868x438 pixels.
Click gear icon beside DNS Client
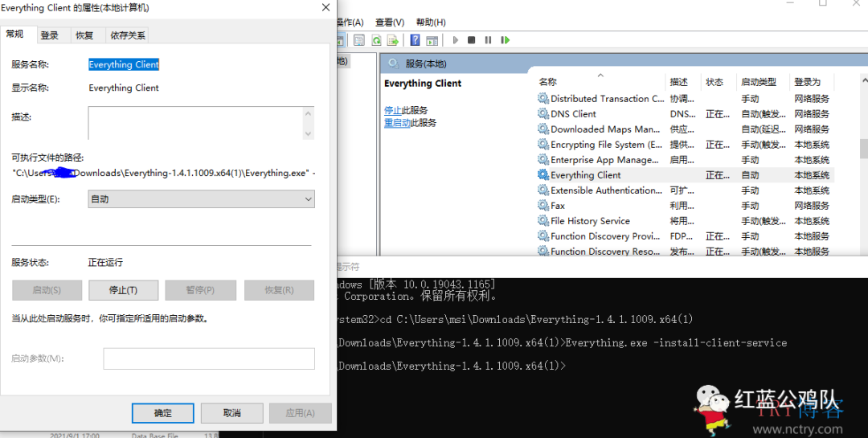[x=543, y=113]
